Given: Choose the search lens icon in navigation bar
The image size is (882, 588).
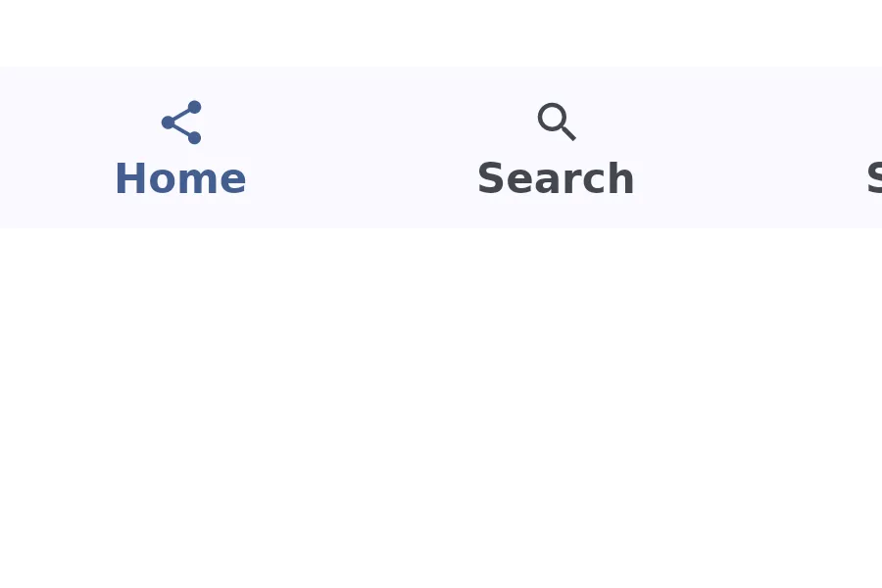Looking at the screenshot, I should pos(557,121).
